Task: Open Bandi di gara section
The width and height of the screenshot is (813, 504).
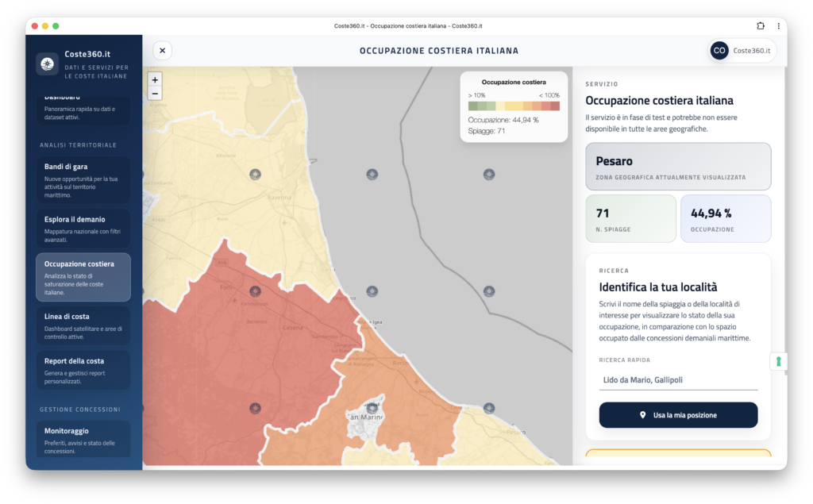Action: pyautogui.click(x=83, y=179)
